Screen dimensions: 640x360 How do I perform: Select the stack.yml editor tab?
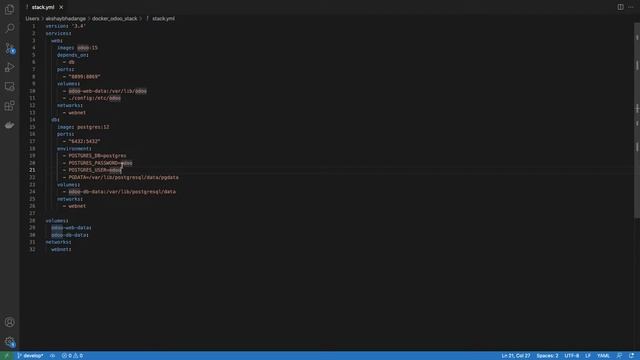click(43, 7)
